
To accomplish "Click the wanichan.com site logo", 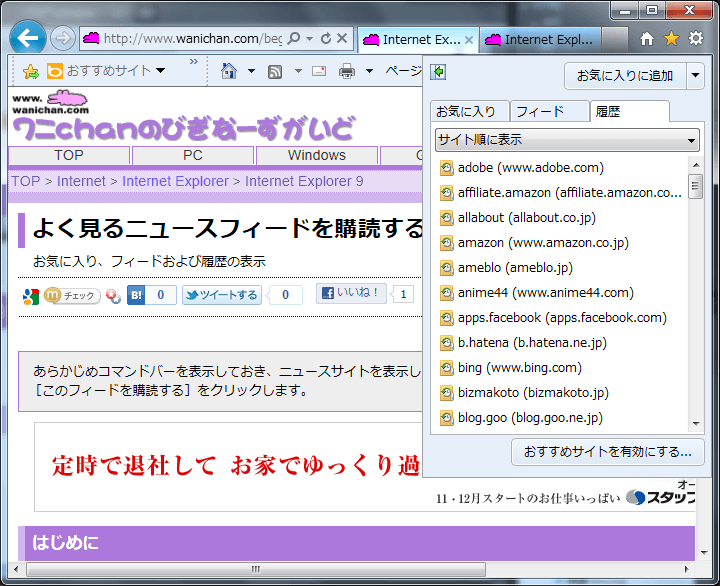I will point(50,102).
